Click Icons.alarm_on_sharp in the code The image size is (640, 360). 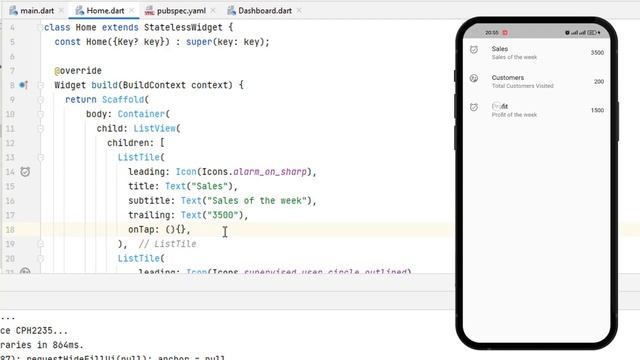click(x=254, y=172)
